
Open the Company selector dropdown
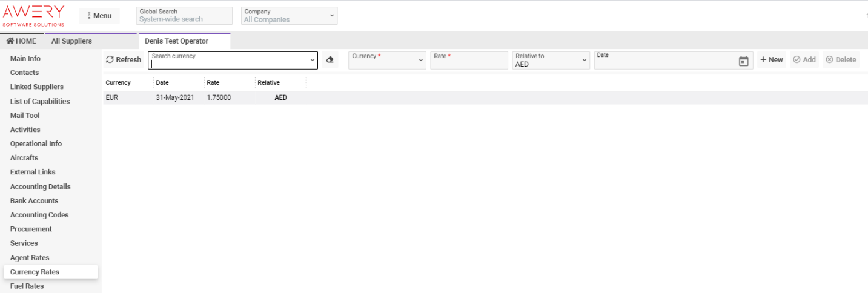[289, 16]
